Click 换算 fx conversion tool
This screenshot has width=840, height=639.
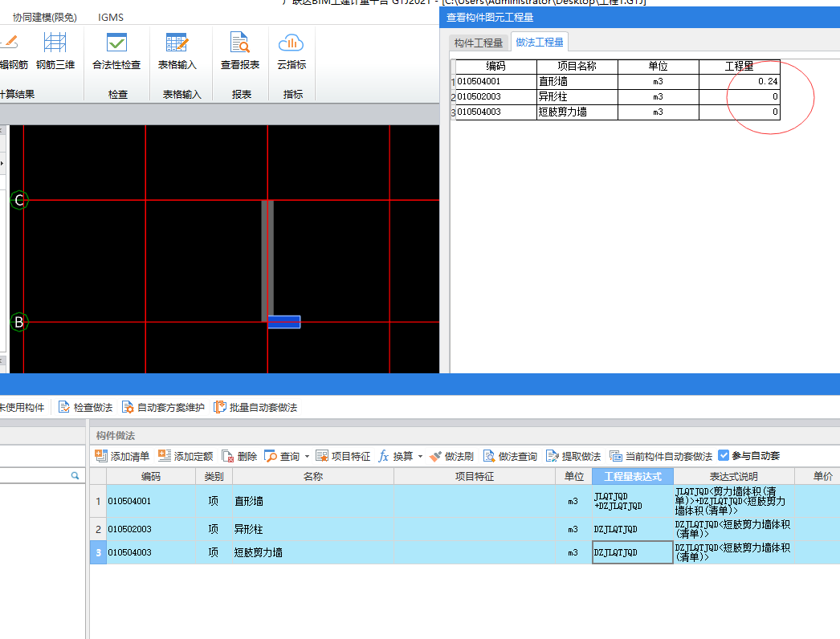[396, 456]
